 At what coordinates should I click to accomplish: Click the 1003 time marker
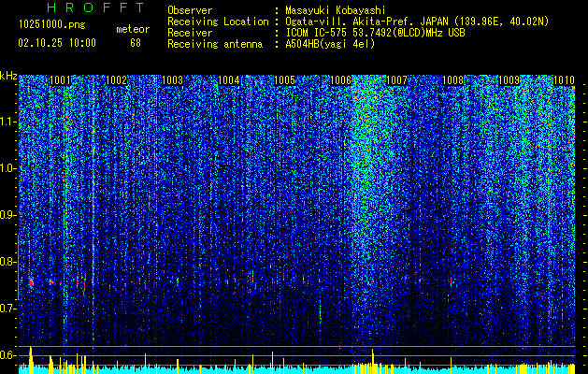[x=172, y=80]
